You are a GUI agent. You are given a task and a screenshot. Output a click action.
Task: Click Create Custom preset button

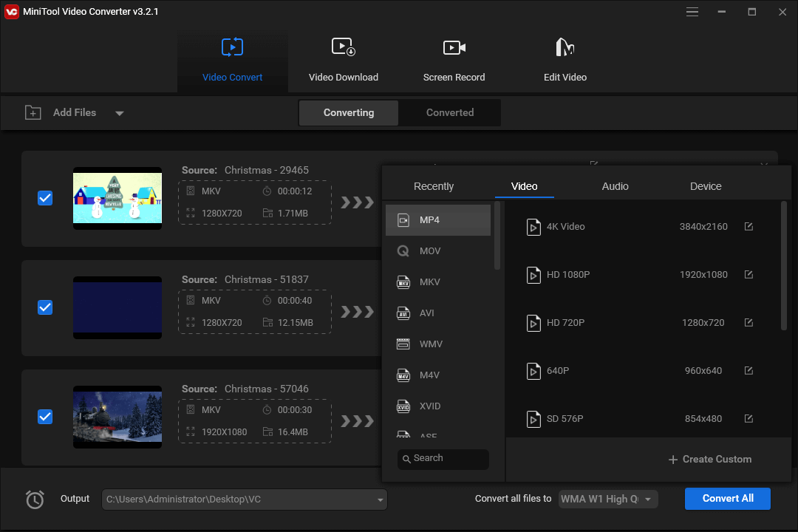coord(710,459)
